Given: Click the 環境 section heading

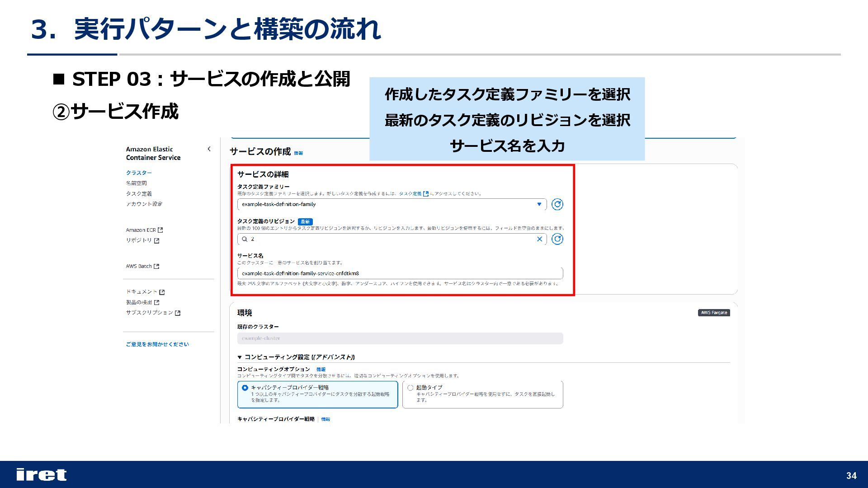Looking at the screenshot, I should [245, 313].
